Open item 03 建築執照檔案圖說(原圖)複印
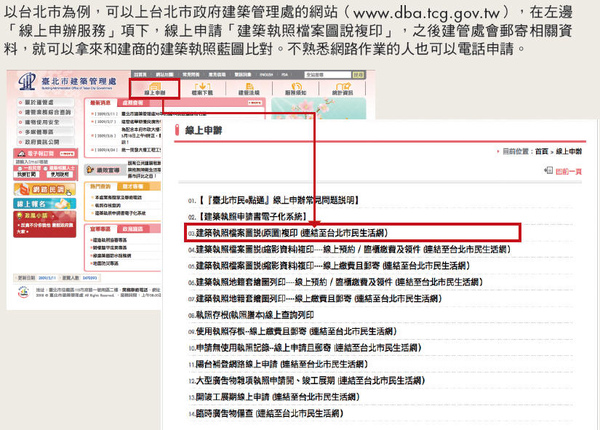The image size is (600, 430). (288, 233)
